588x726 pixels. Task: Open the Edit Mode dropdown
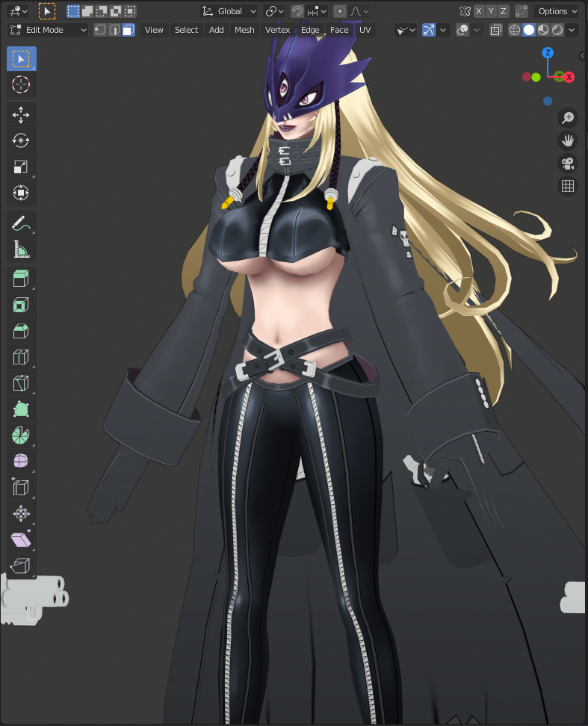click(x=48, y=30)
